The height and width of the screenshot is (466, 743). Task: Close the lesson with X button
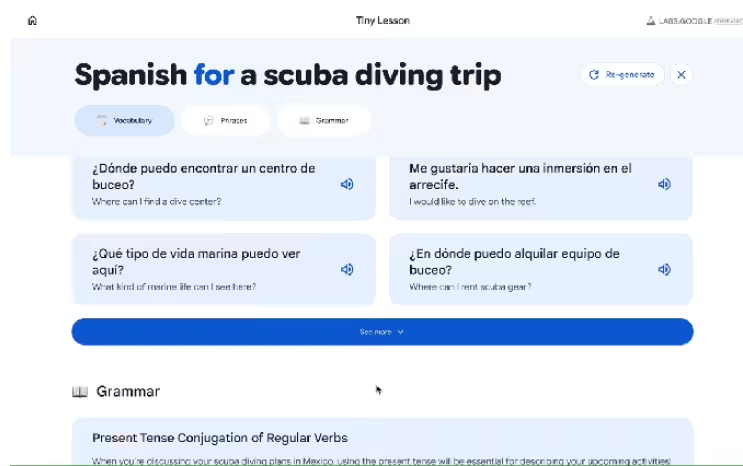(681, 75)
